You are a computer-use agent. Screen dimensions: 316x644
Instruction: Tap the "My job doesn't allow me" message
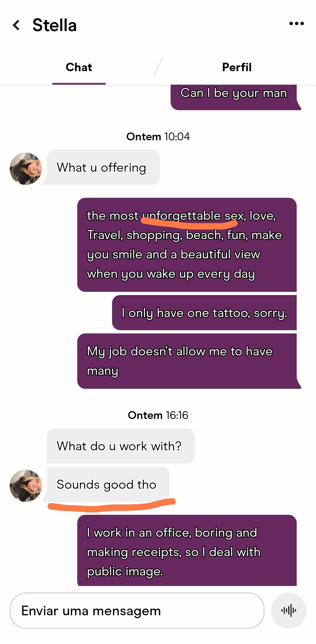(x=187, y=361)
